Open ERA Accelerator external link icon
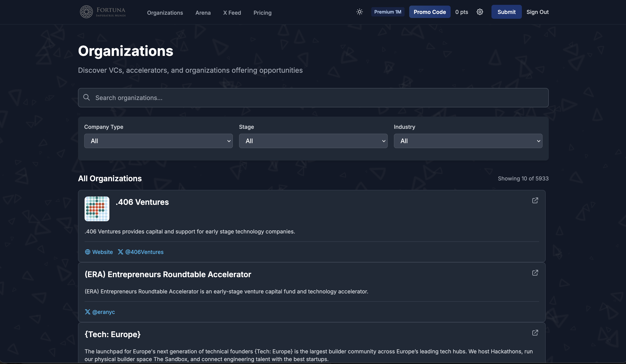 [535, 273]
